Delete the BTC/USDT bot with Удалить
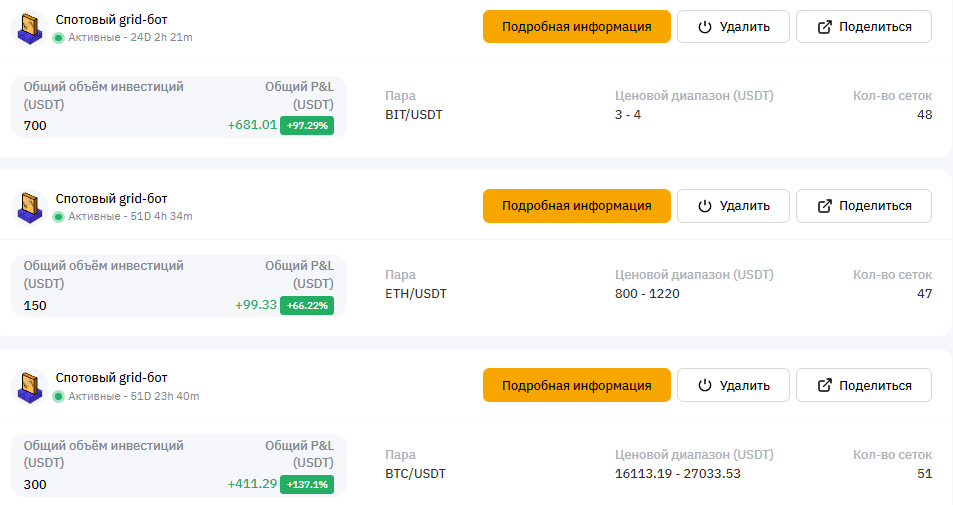Screen dimensions: 953x505 pyautogui.click(x=733, y=385)
